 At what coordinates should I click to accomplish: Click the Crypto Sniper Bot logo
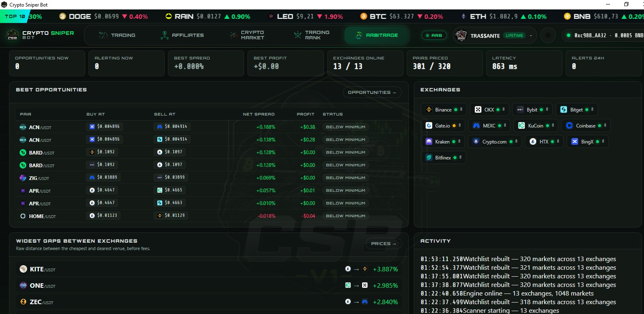click(x=13, y=35)
